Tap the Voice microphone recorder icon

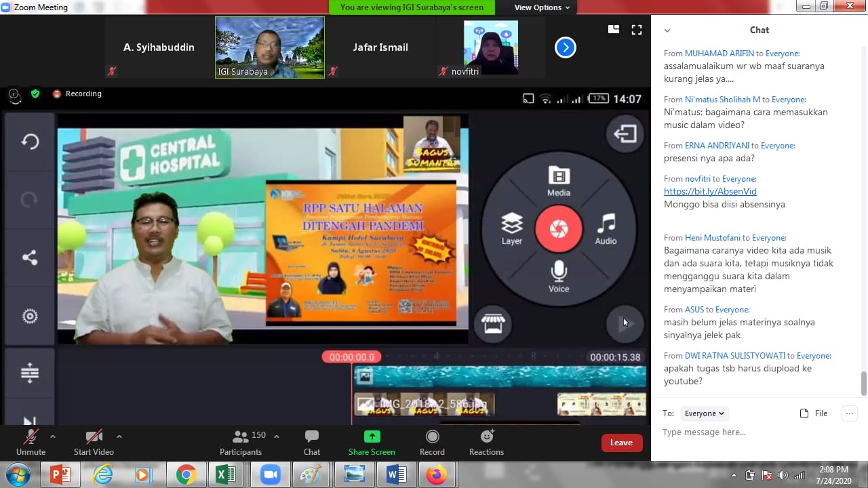558,276
